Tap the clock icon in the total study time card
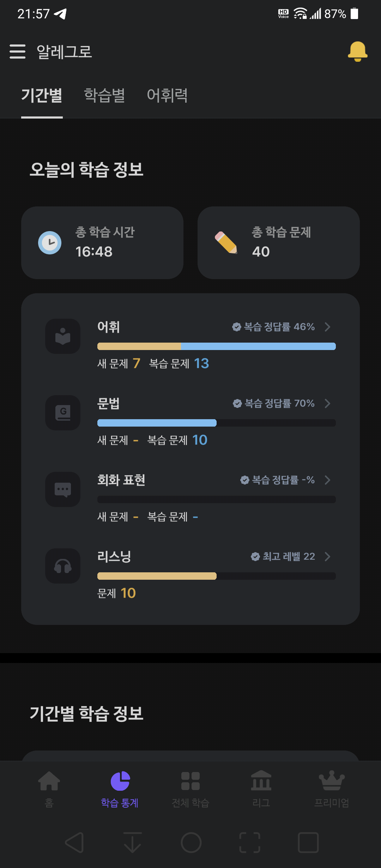The height and width of the screenshot is (868, 381). [50, 243]
